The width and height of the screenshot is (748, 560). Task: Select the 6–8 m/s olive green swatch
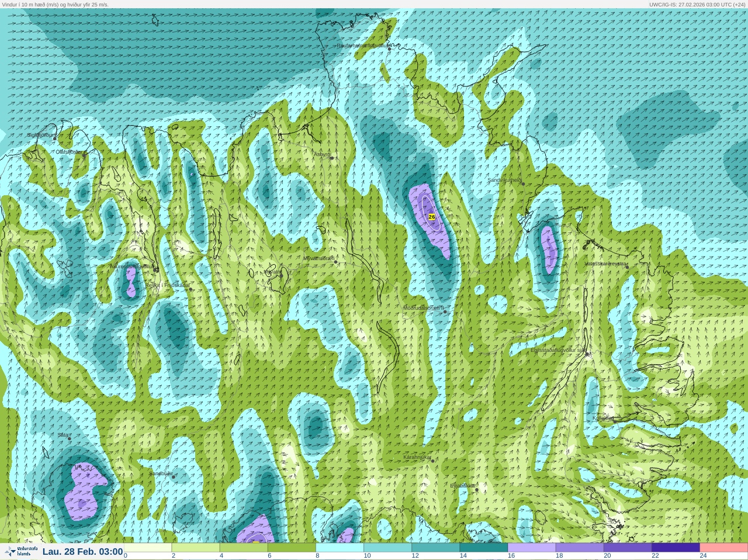click(292, 548)
